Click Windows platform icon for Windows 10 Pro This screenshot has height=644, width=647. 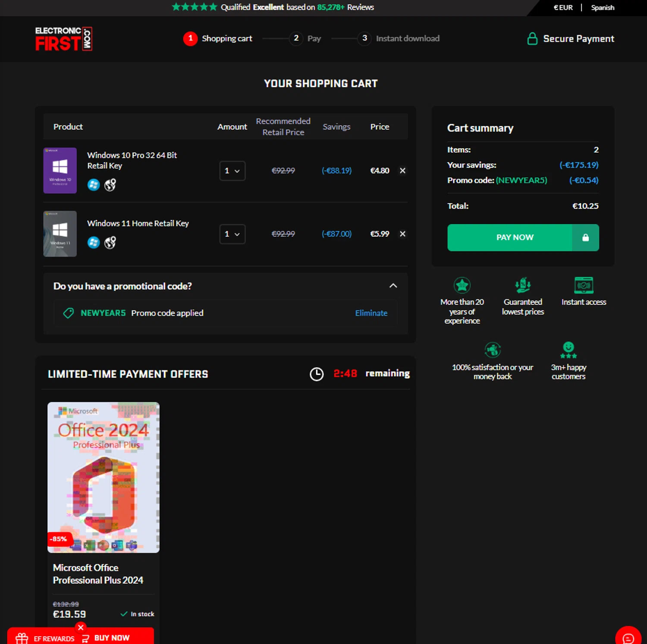tap(94, 185)
